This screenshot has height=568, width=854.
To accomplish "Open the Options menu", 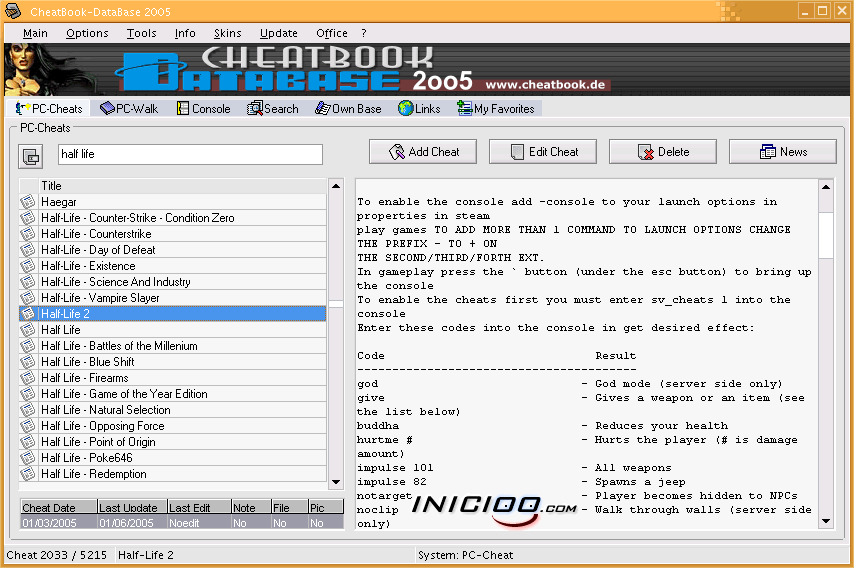I will coord(87,33).
